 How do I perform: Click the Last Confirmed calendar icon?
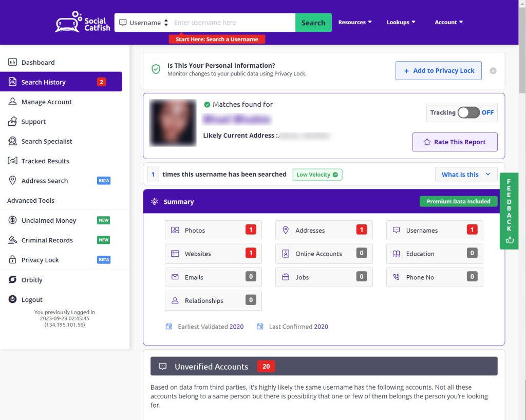(260, 327)
